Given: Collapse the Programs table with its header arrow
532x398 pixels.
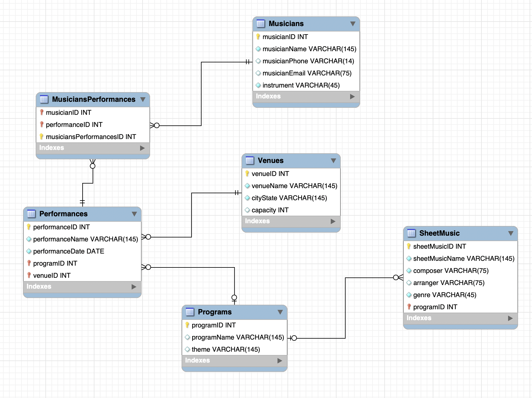Looking at the screenshot, I should [x=280, y=312].
